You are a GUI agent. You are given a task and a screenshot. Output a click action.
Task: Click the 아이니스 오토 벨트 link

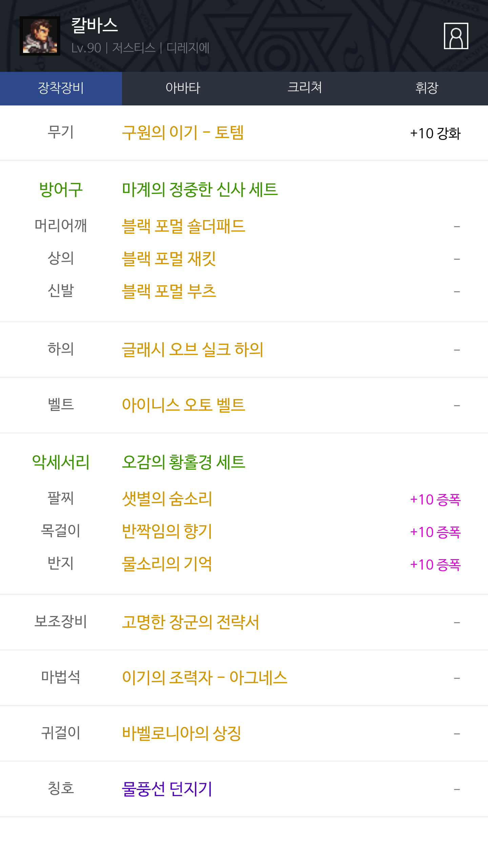coord(183,405)
